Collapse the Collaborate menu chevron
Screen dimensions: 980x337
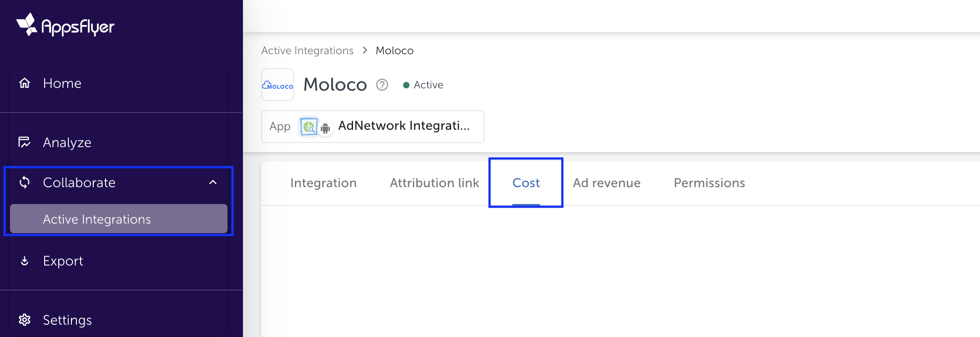click(x=213, y=182)
